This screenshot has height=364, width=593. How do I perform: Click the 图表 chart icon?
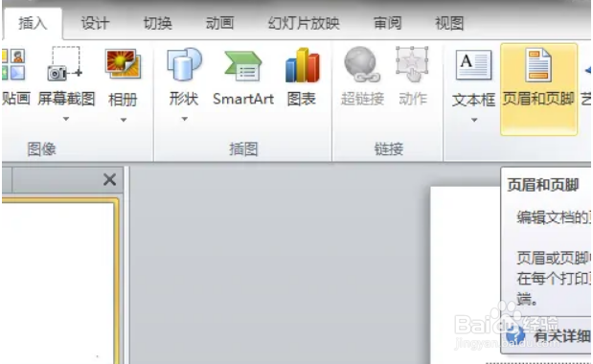pyautogui.click(x=302, y=65)
